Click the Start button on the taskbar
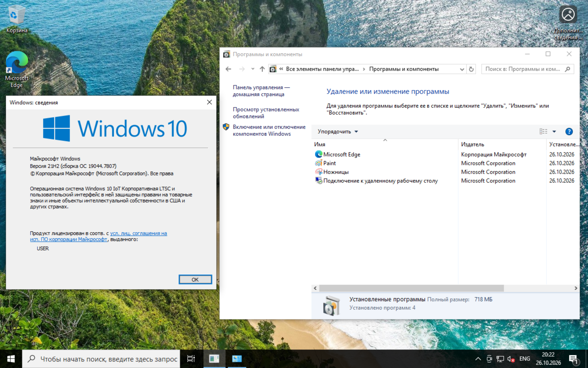Image resolution: width=588 pixels, height=368 pixels. 11,359
